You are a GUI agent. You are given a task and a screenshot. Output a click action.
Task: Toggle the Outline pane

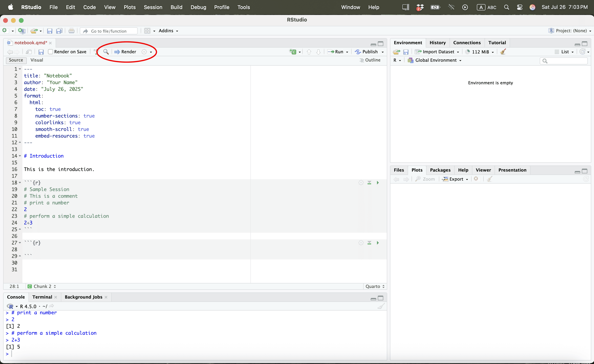(x=370, y=60)
